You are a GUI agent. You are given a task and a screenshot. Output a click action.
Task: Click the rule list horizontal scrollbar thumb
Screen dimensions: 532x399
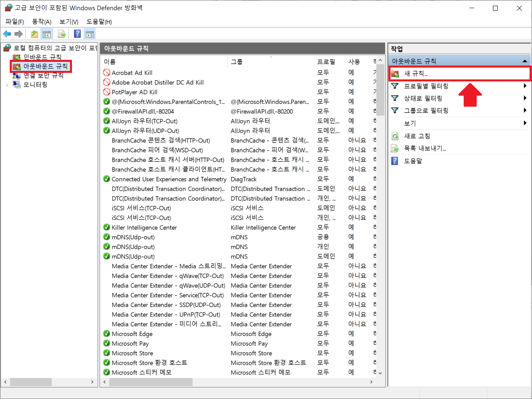point(151,382)
